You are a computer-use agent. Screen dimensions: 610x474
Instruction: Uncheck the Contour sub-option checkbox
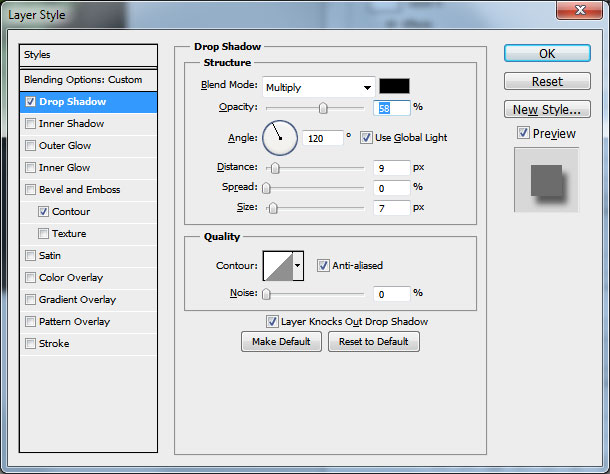pyautogui.click(x=43, y=212)
